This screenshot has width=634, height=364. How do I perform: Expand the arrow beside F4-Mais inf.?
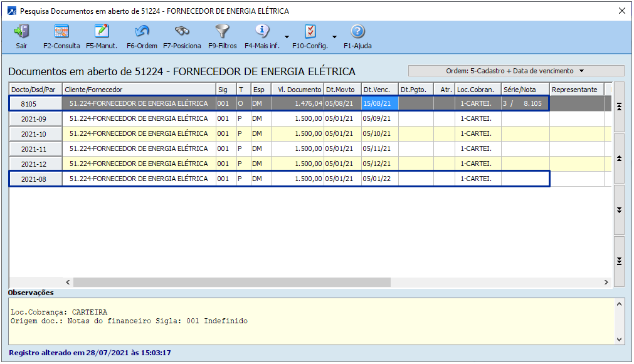coord(287,36)
